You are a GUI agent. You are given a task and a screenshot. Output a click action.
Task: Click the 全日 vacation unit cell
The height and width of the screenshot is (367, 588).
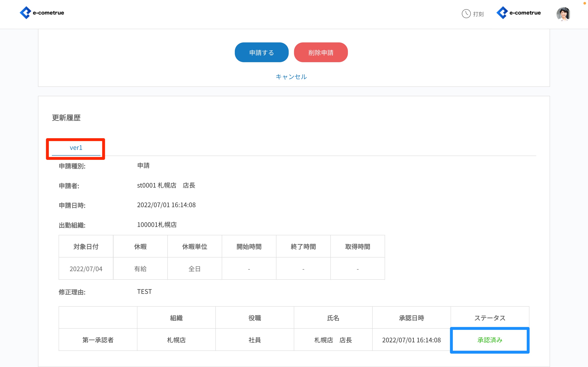pos(194,269)
